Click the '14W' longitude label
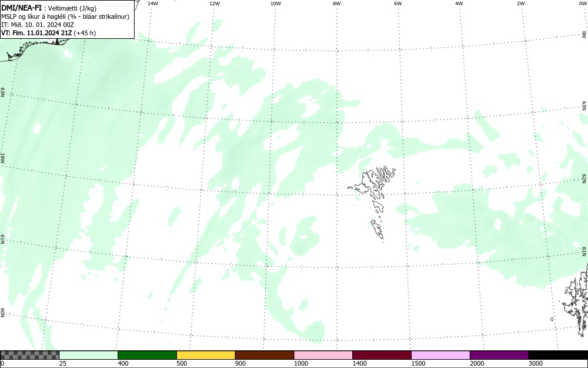Viewport: 588px width, 368px height. point(153,4)
